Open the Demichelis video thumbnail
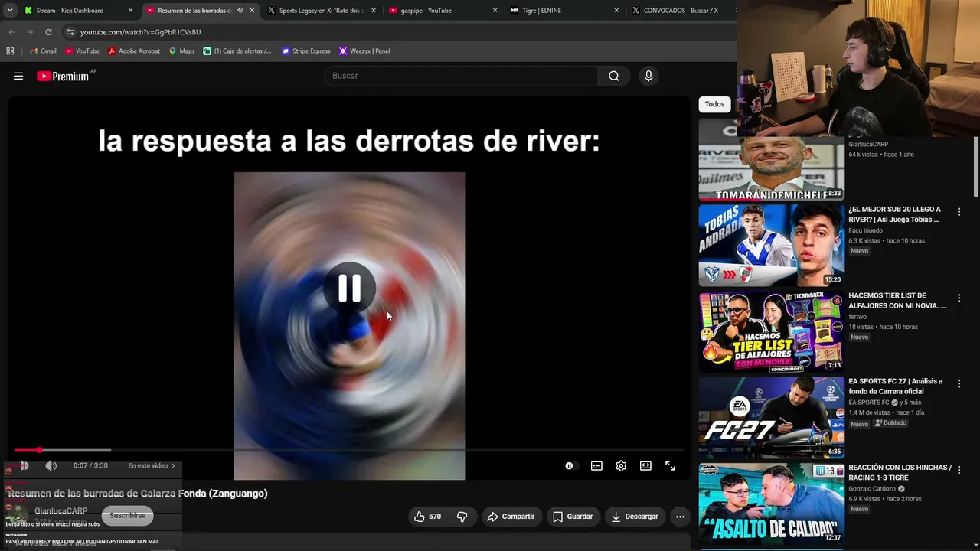The image size is (980, 551). (x=771, y=159)
